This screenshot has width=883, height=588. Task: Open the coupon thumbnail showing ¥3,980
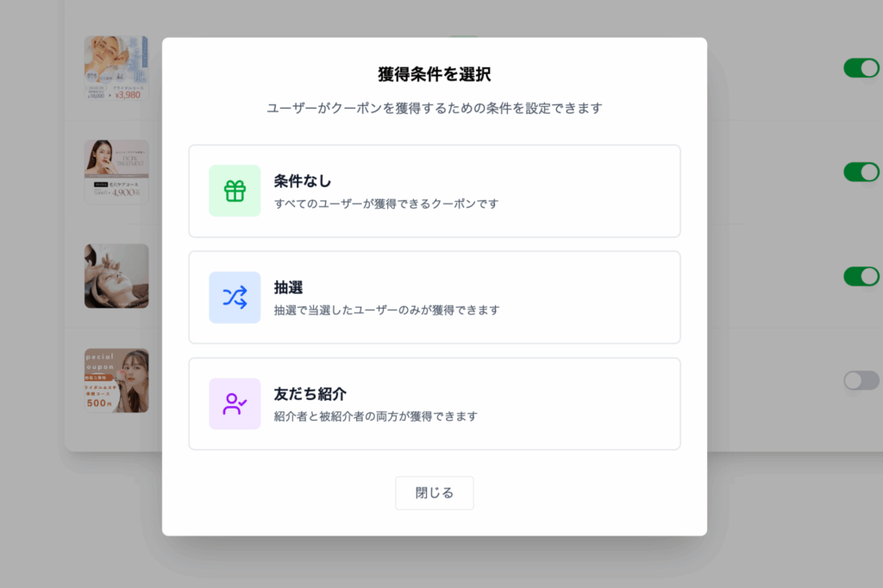click(116, 68)
